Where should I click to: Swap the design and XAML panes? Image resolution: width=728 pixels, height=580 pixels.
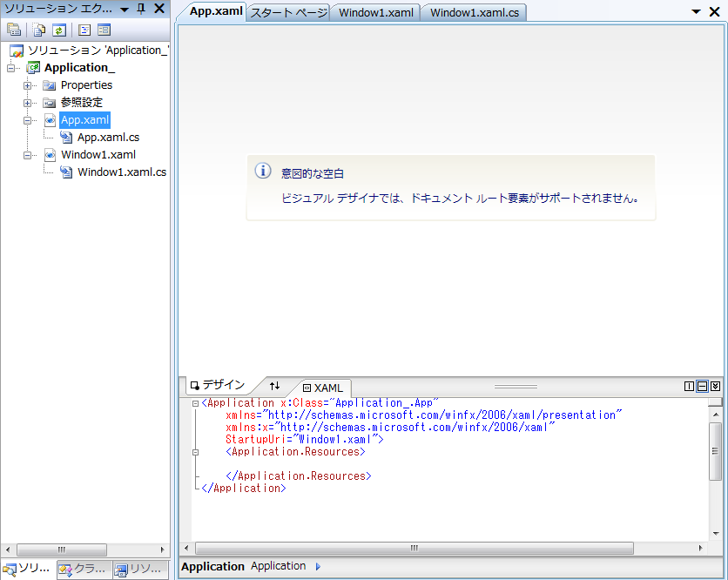[275, 386]
